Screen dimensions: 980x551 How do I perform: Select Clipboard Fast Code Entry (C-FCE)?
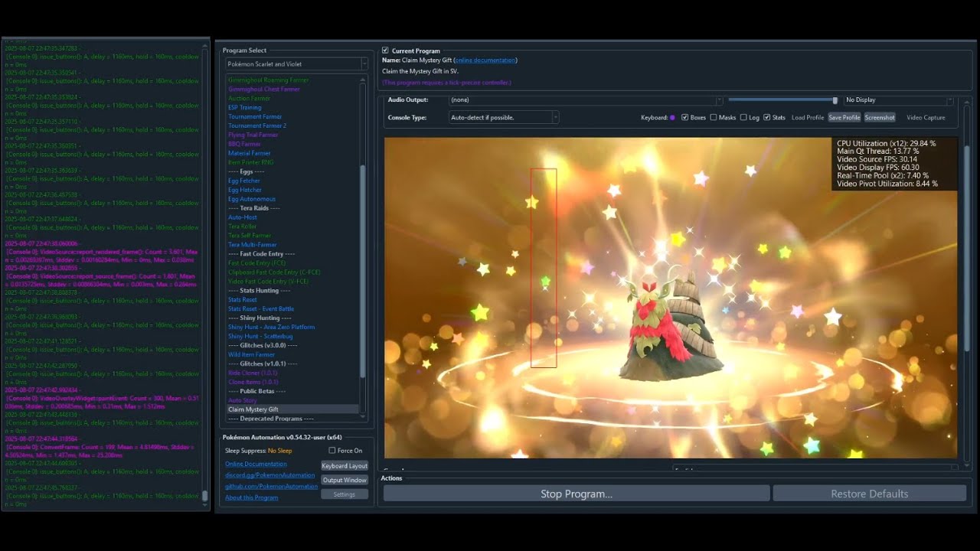click(x=274, y=273)
